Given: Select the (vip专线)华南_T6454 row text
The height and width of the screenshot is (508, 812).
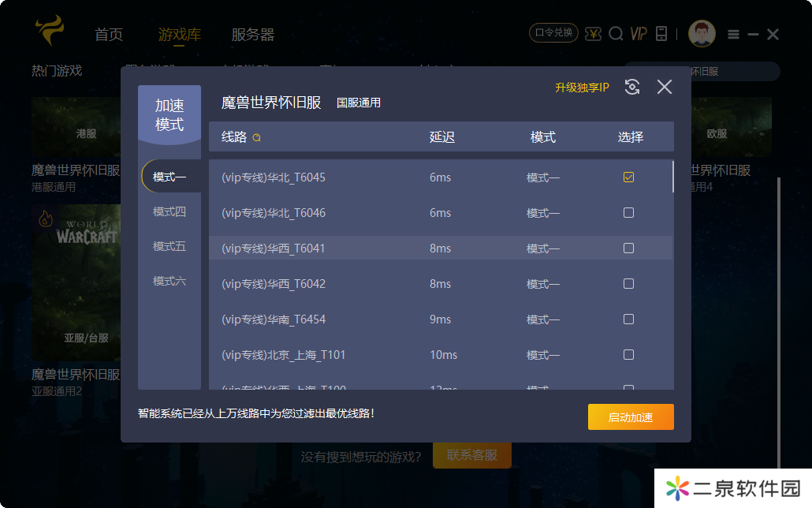Looking at the screenshot, I should click(x=274, y=319).
